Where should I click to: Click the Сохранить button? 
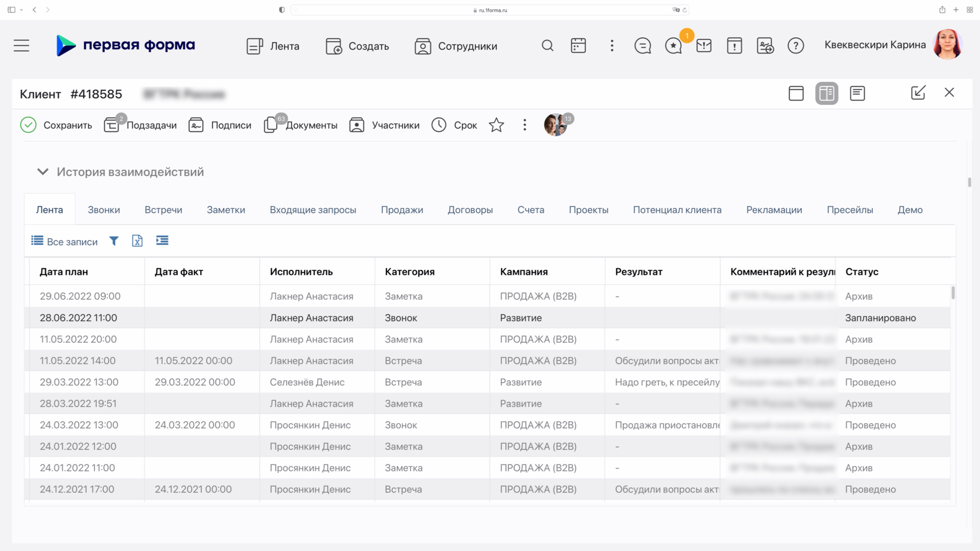click(x=57, y=125)
